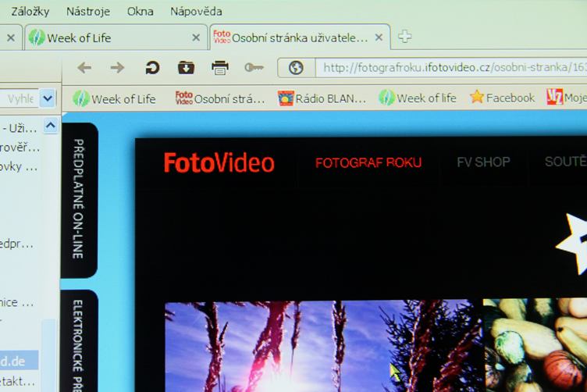Click FotoVideo favicon on the active tab
Image resolution: width=587 pixels, height=392 pixels.
222,37
